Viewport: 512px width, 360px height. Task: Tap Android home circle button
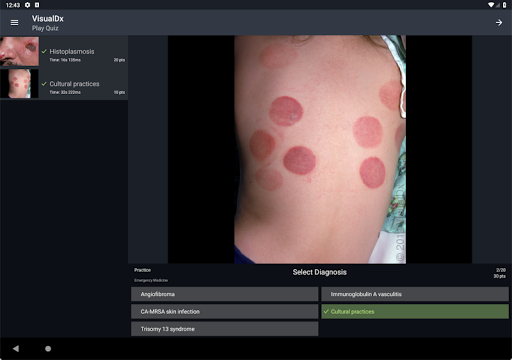tap(48, 349)
